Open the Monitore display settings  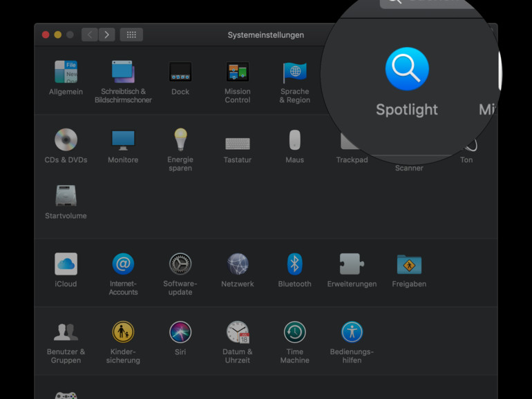pos(123,140)
